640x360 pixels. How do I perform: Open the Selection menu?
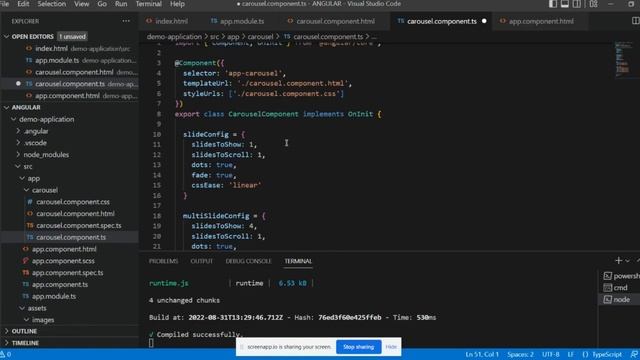coord(52,4)
